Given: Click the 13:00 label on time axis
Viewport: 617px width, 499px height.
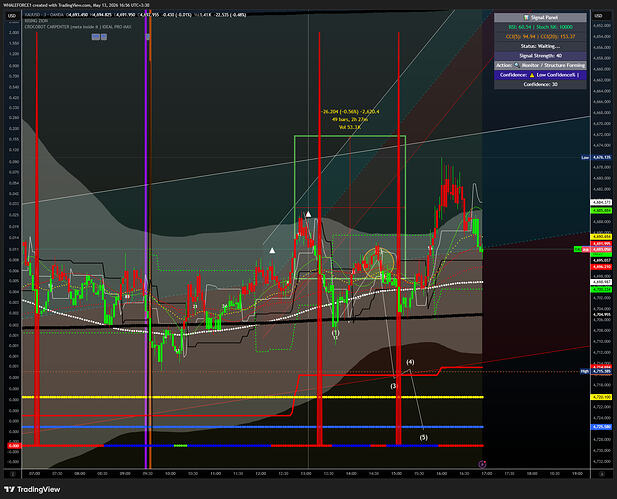Looking at the screenshot, I should click(306, 473).
